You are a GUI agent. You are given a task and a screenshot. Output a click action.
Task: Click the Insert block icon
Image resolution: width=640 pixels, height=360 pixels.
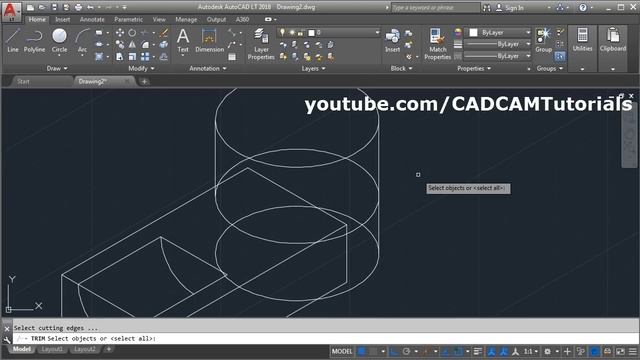click(392, 40)
